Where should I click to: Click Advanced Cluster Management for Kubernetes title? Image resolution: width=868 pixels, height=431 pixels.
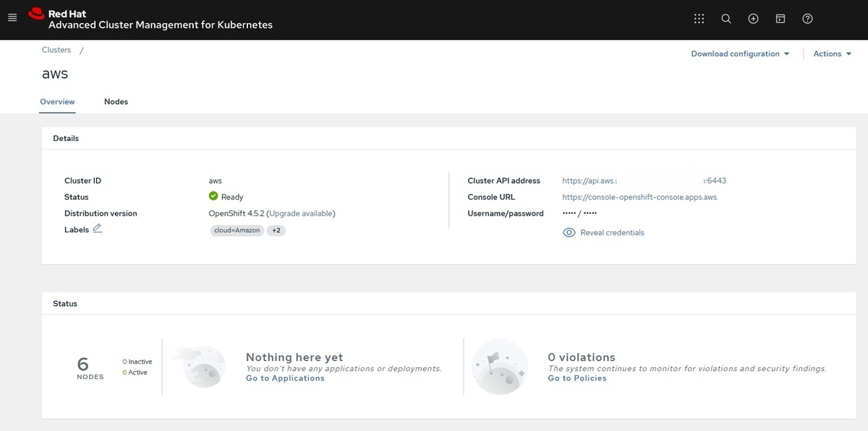(x=161, y=25)
